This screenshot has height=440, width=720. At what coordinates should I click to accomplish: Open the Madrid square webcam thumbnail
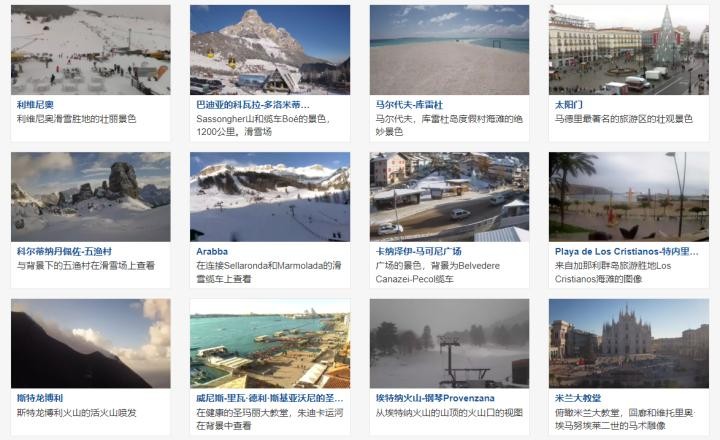click(629, 50)
